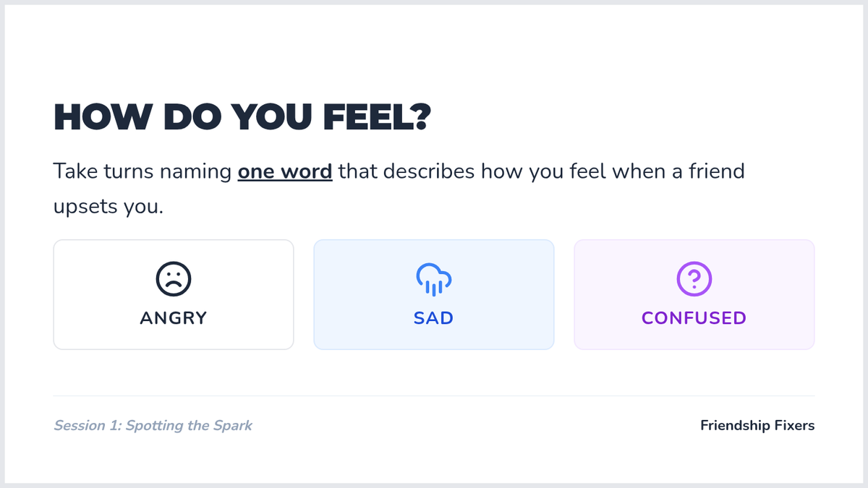Click Session 1: Spotting the Spark footer
The image size is (868, 488).
click(x=153, y=425)
